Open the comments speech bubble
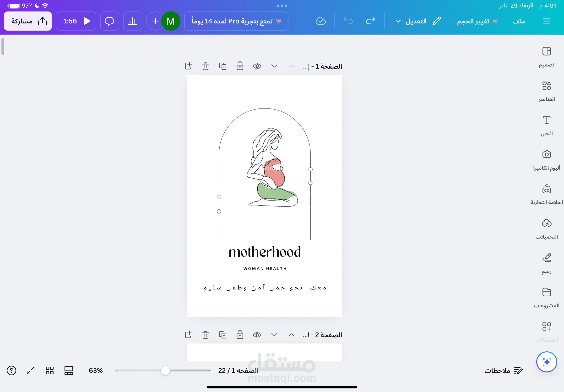Image resolution: width=564 pixels, height=392 pixels. coord(109,21)
